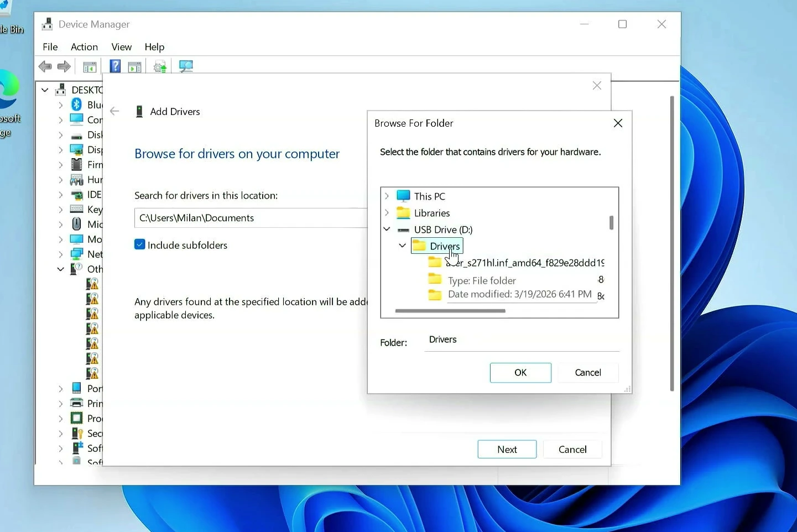The image size is (797, 532).
Task: Click the Bluetooth category icon in device tree
Action: pos(77,105)
